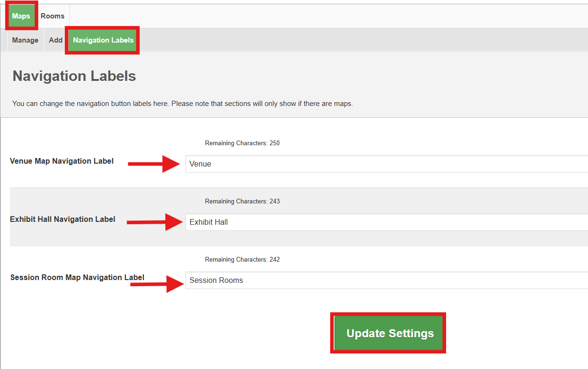Click the red arrow pointing at Exhibit Hall field
Viewport: 588px width, 369px height.
[154, 222]
